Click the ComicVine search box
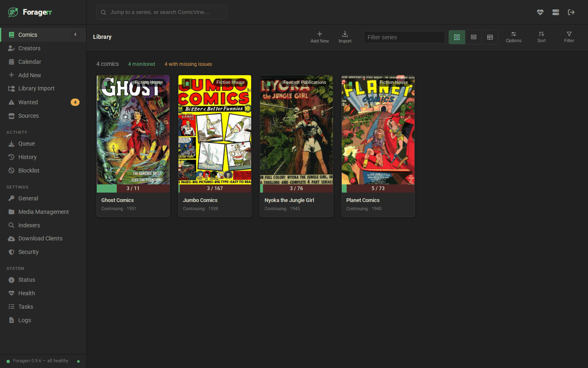The height and width of the screenshot is (368, 588). (x=162, y=12)
